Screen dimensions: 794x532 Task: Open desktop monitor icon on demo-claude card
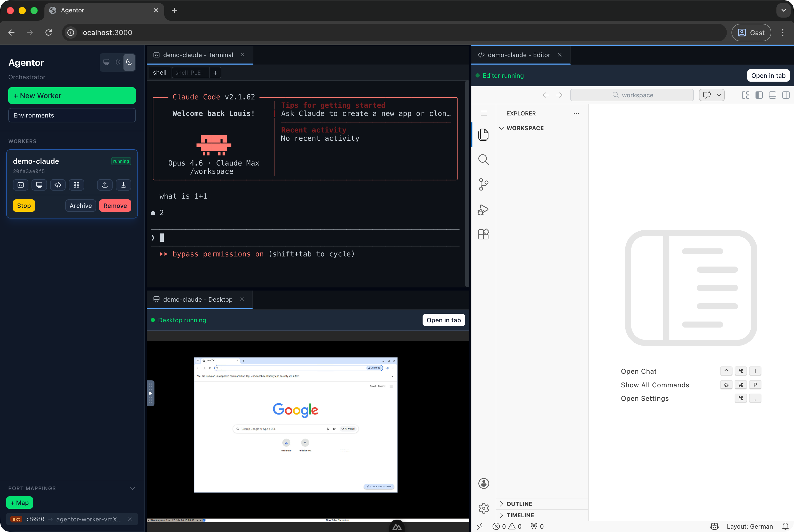pyautogui.click(x=39, y=185)
